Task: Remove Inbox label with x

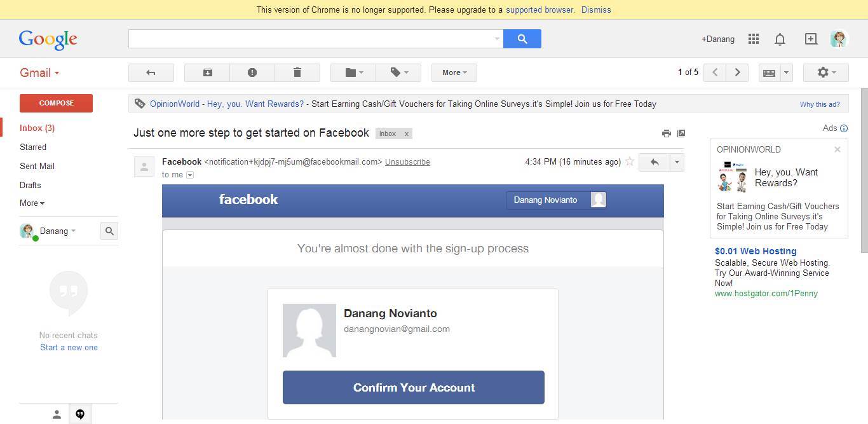Action: tap(407, 133)
